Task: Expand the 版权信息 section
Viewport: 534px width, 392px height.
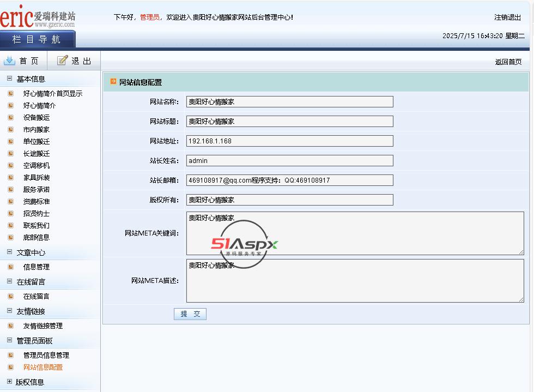Action: [x=9, y=382]
